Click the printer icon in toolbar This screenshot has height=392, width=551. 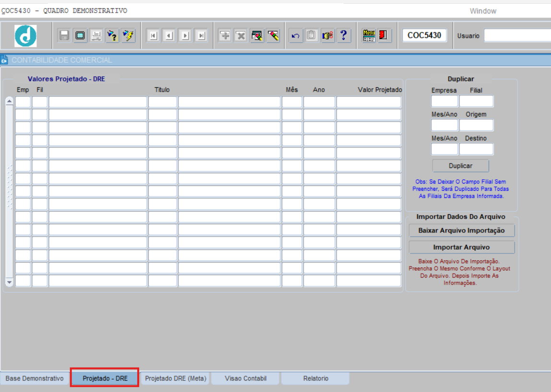pyautogui.click(x=96, y=35)
